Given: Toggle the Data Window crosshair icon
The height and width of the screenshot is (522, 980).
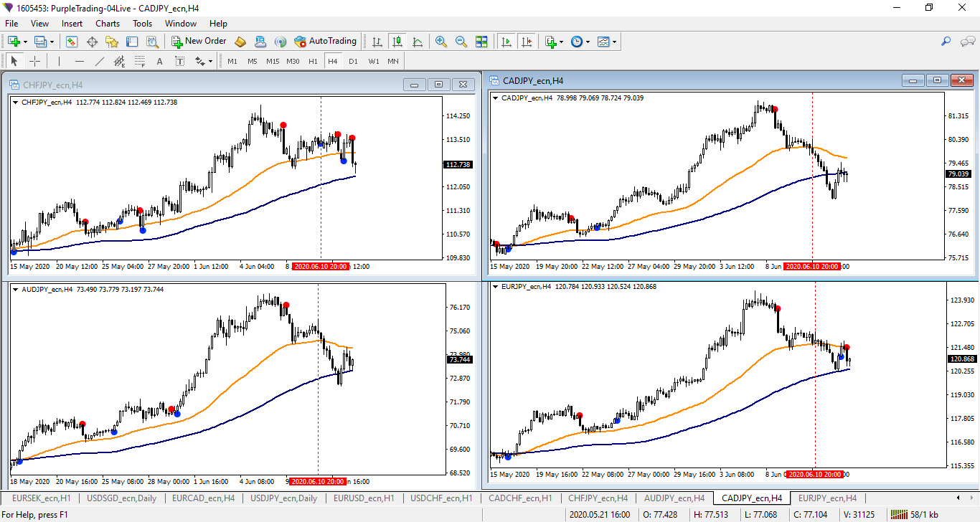Looking at the screenshot, I should coord(92,42).
